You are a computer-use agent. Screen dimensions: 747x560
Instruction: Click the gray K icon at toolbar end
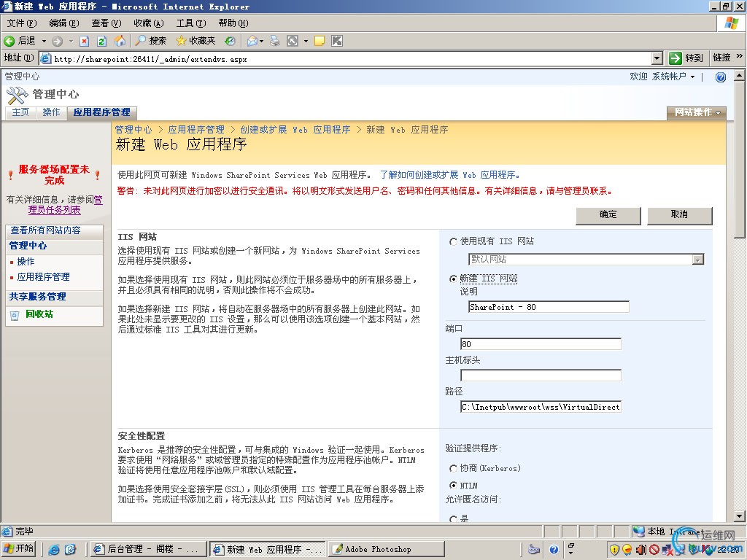[x=337, y=41]
